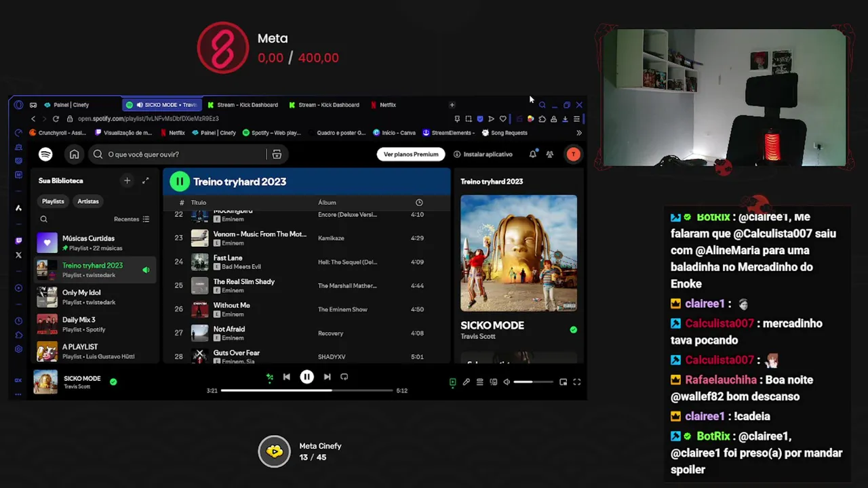Viewport: 868px width, 488px height.
Task: Sort tracks by Título column
Action: [199, 203]
